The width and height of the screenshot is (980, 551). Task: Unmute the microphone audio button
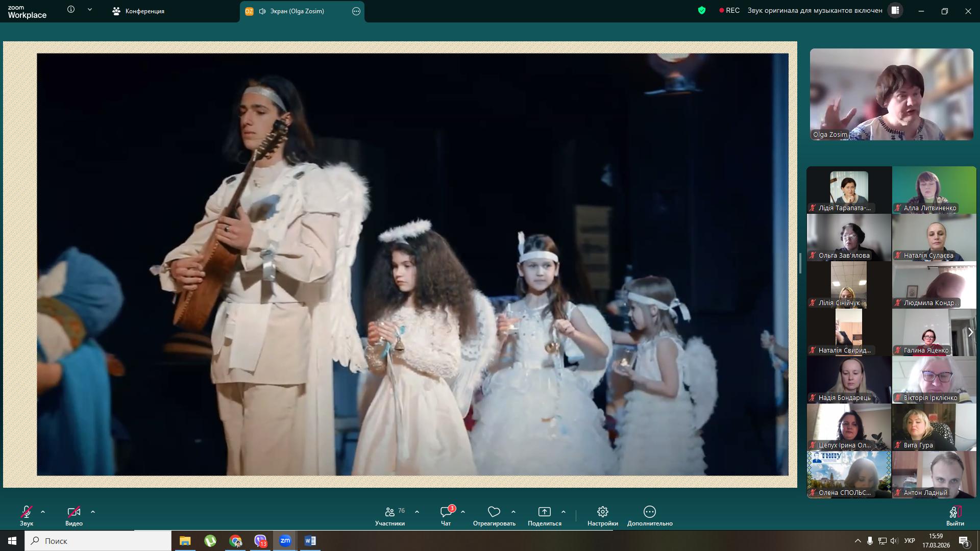[27, 512]
